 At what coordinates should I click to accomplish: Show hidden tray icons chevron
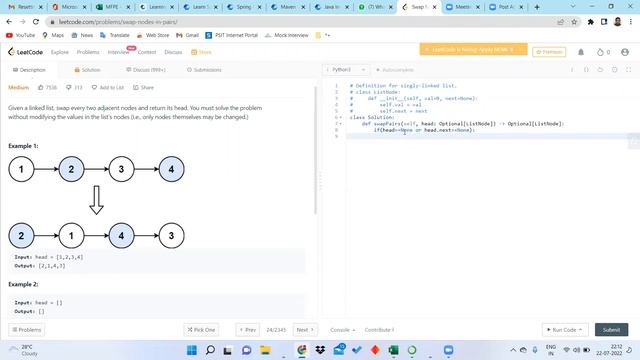tap(513, 350)
